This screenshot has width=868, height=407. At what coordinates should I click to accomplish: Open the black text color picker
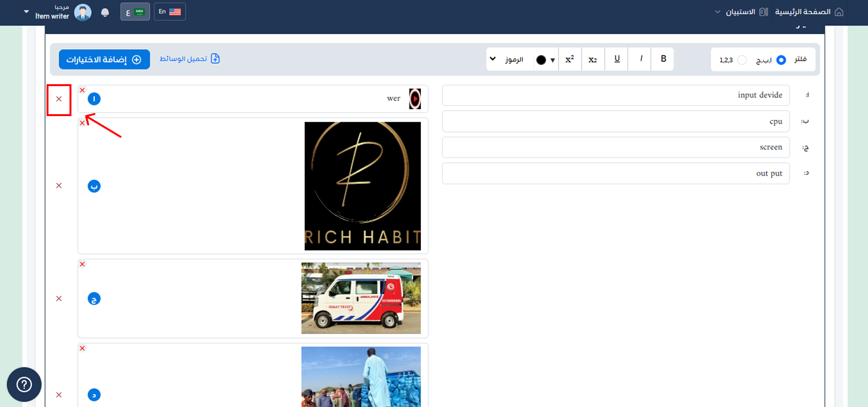coord(545,59)
